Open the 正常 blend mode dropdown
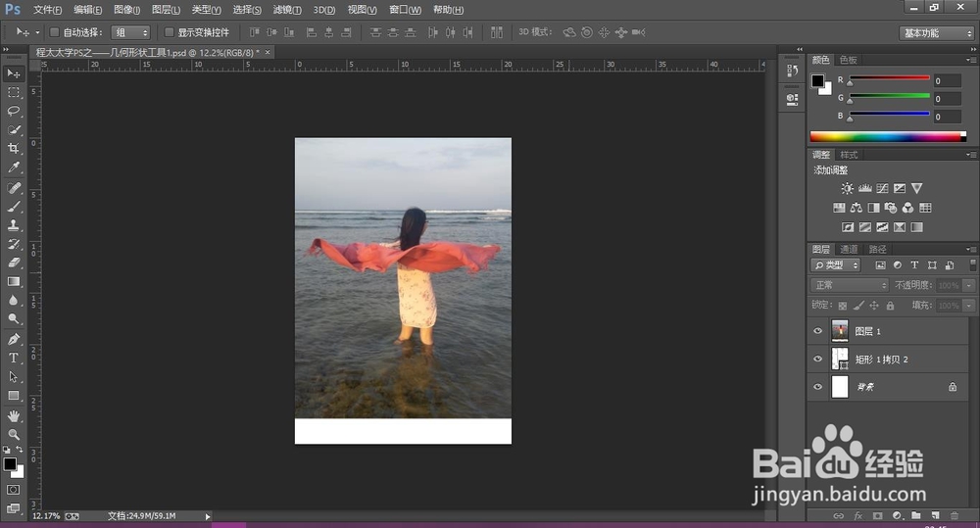This screenshot has height=528, width=980. 850,285
